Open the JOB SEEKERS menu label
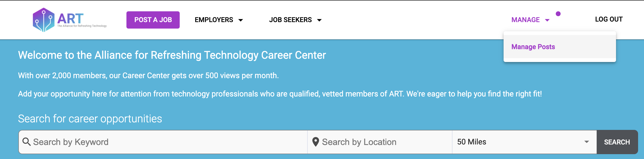This screenshot has width=644, height=159. [x=290, y=20]
